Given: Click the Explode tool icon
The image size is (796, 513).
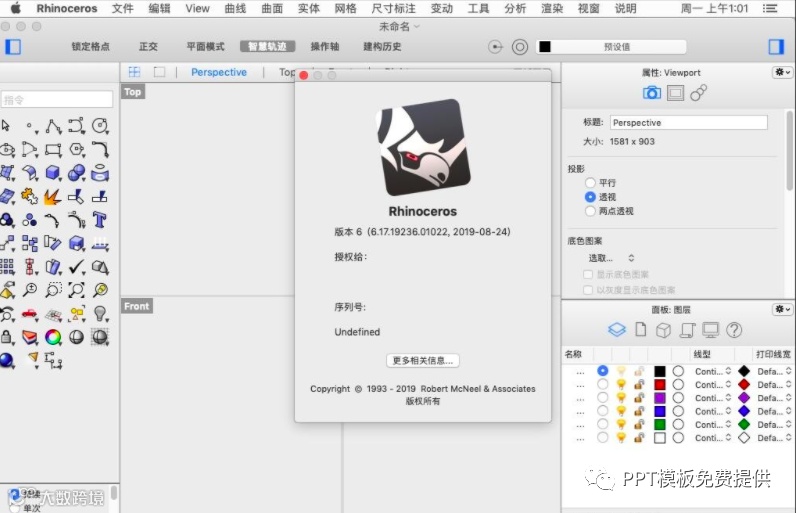Looking at the screenshot, I should coord(53,196).
